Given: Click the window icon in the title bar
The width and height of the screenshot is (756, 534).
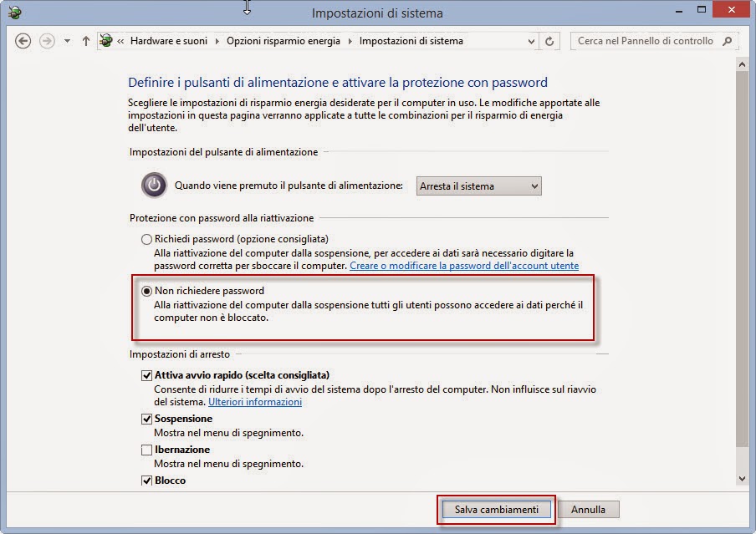Looking at the screenshot, I should click(14, 13).
